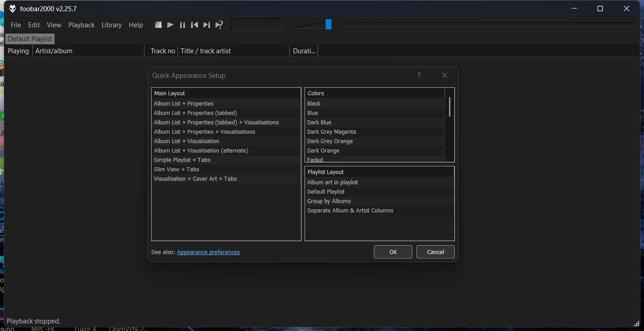Select 'Group by Albums' playlist layout

tap(380, 201)
